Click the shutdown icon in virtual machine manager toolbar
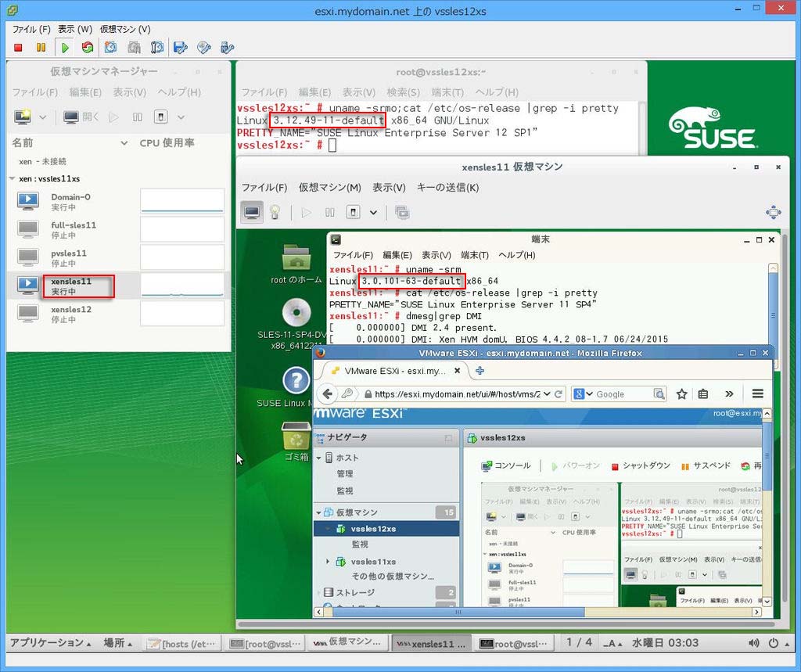The image size is (801, 672). 161,117
